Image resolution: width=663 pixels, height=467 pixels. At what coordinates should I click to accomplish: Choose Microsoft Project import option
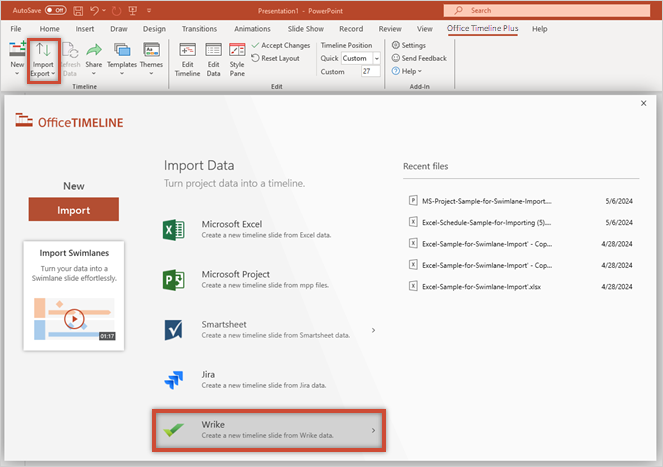point(268,280)
